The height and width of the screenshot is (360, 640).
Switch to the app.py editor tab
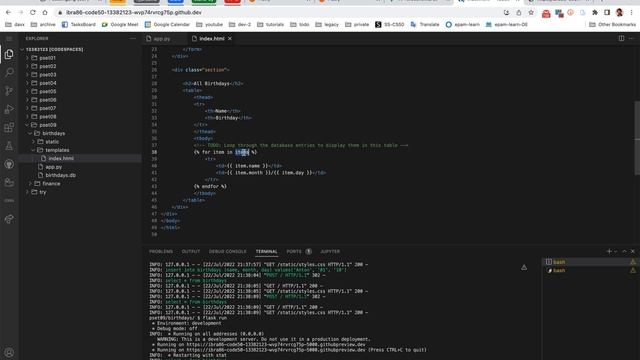[162, 39]
